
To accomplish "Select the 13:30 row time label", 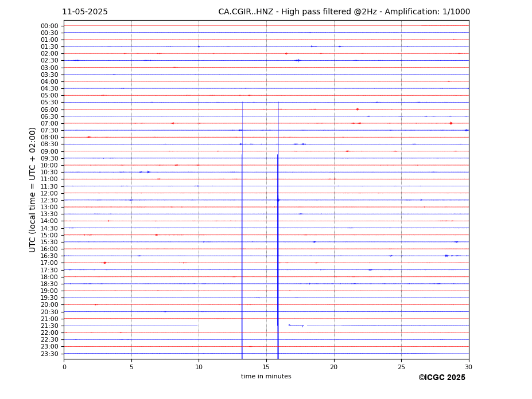I will pos(49,214).
